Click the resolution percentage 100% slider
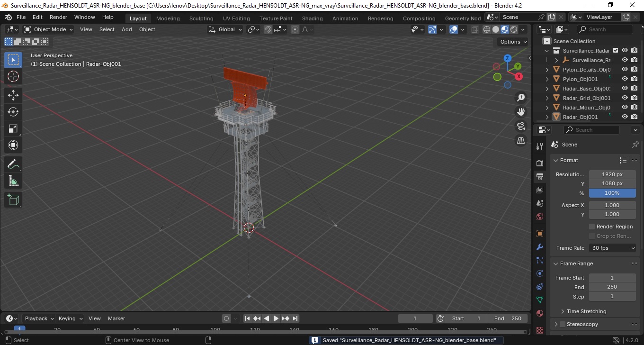This screenshot has height=345, width=644. tap(612, 193)
